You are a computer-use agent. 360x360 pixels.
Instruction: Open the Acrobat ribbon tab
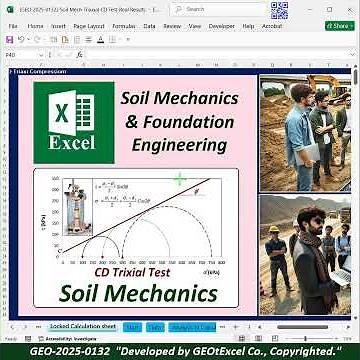(x=272, y=26)
